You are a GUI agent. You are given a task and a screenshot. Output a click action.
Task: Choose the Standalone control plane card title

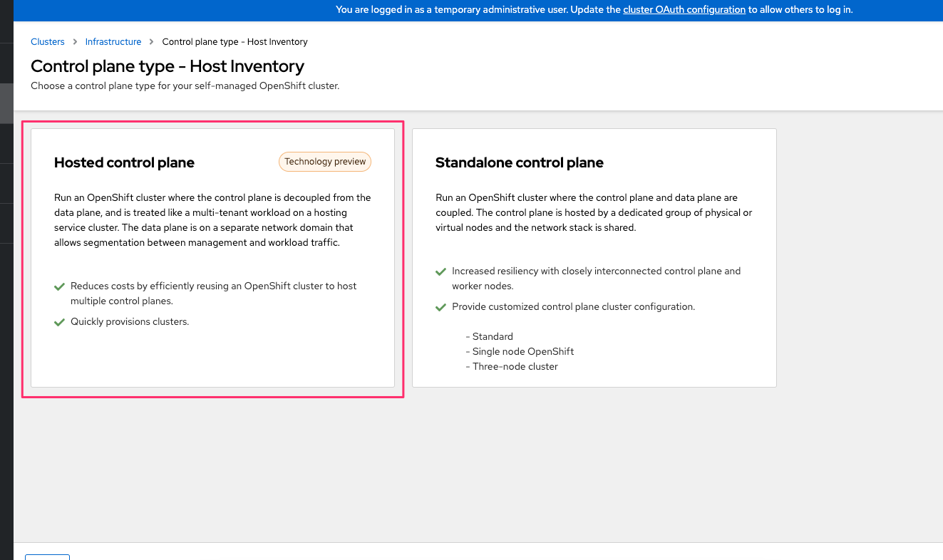[520, 162]
